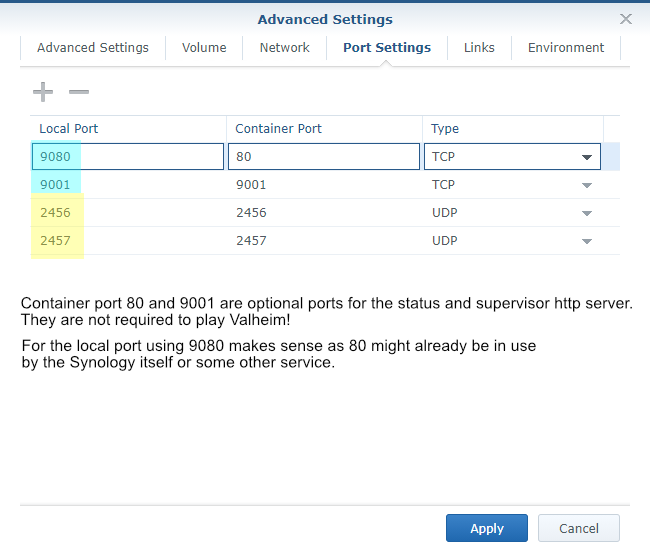Image resolution: width=650 pixels, height=549 pixels.
Task: Click TCP type in the 9001 row
Action: [443, 185]
